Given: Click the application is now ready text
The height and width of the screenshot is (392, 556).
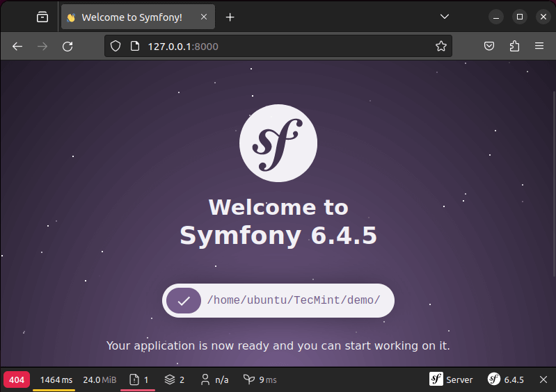Looking at the screenshot, I should coord(278,345).
